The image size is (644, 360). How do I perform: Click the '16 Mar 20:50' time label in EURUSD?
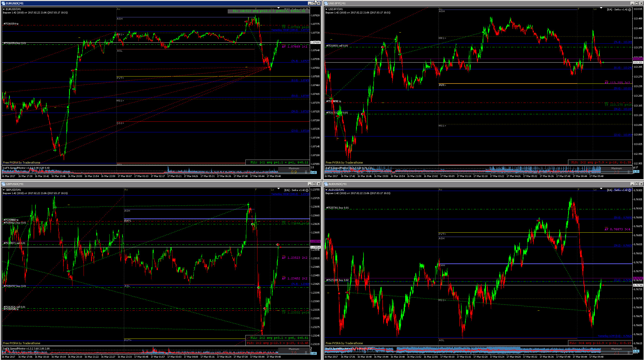pos(75,176)
